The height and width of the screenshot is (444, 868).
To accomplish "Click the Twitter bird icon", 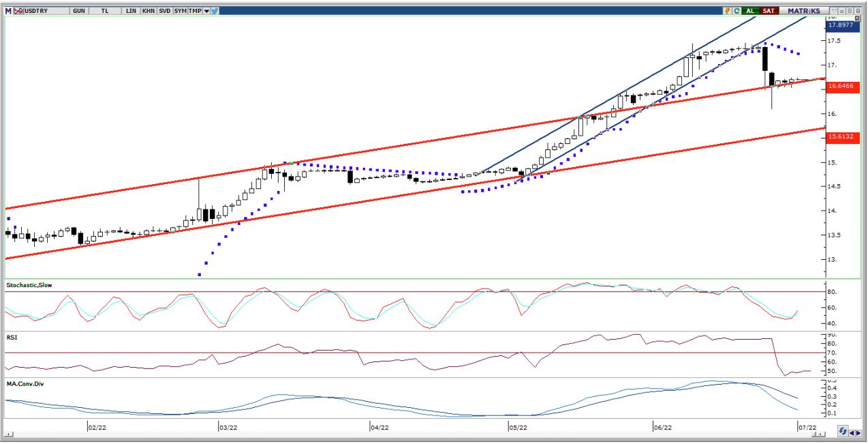I will (215, 11).
